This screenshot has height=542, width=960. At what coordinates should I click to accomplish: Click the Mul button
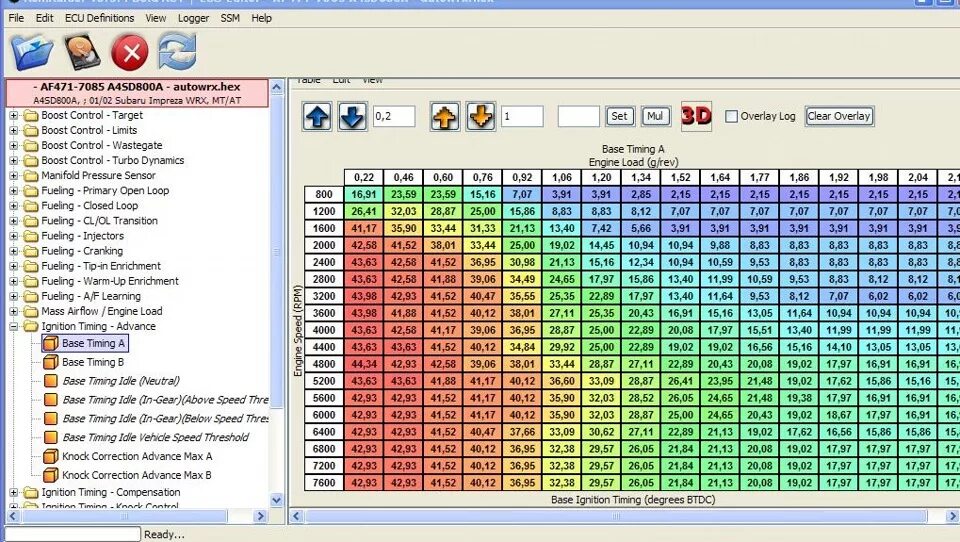coord(655,116)
